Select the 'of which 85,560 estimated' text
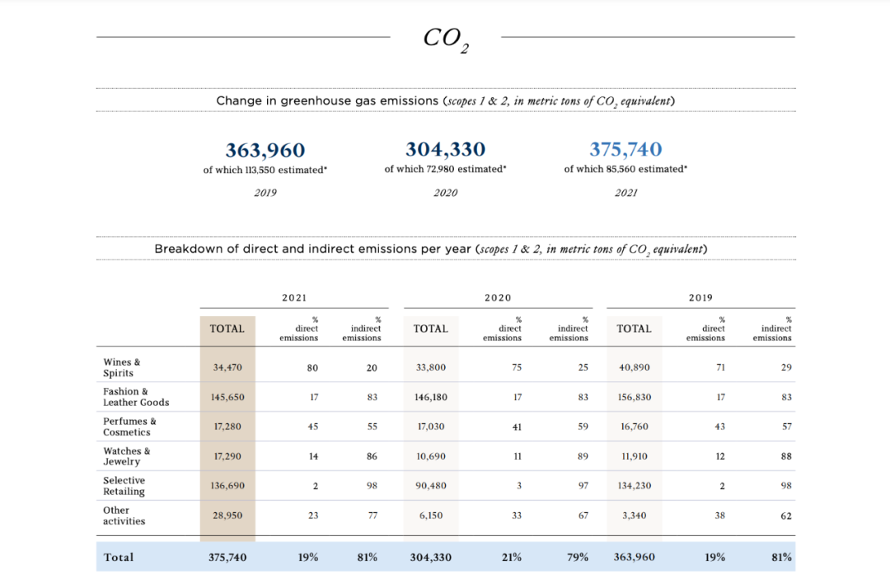890x588 pixels. [625, 169]
